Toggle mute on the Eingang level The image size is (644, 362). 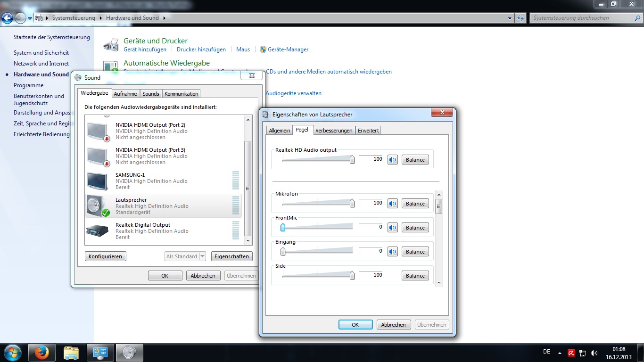(393, 252)
